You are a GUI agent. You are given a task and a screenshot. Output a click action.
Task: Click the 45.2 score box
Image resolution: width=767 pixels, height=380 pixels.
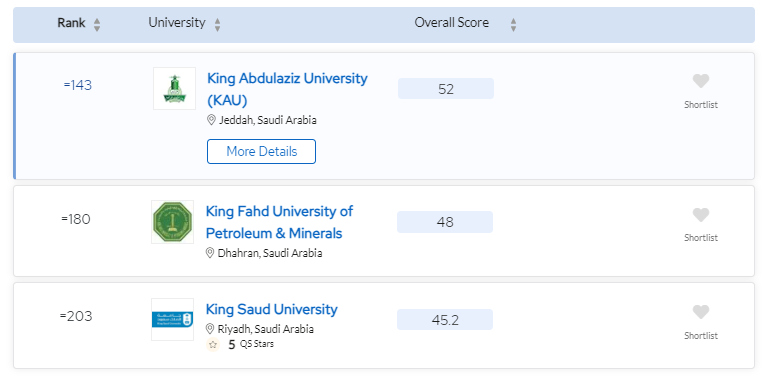pyautogui.click(x=445, y=320)
